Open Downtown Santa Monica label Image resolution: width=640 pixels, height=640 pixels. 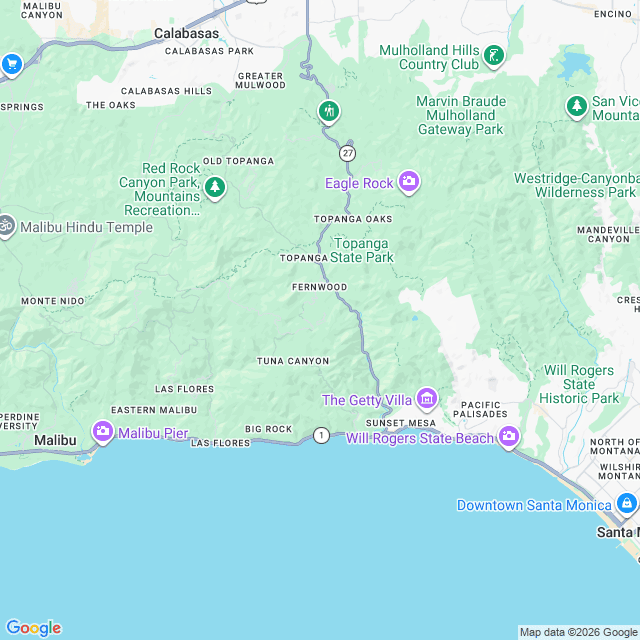click(x=534, y=505)
